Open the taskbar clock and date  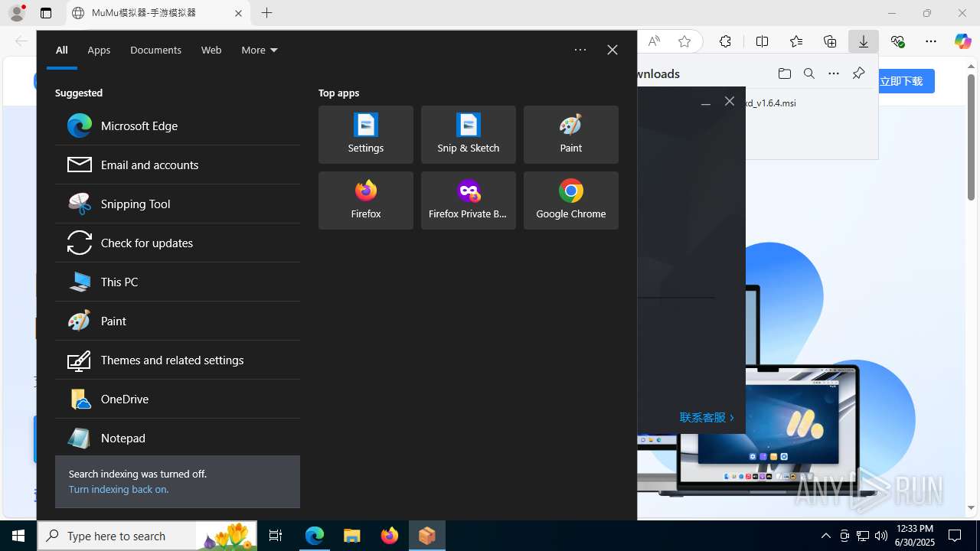[x=915, y=536]
